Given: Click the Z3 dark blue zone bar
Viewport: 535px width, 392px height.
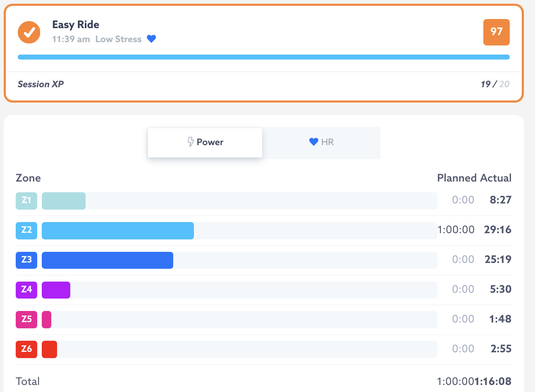Looking at the screenshot, I should click(x=107, y=260).
